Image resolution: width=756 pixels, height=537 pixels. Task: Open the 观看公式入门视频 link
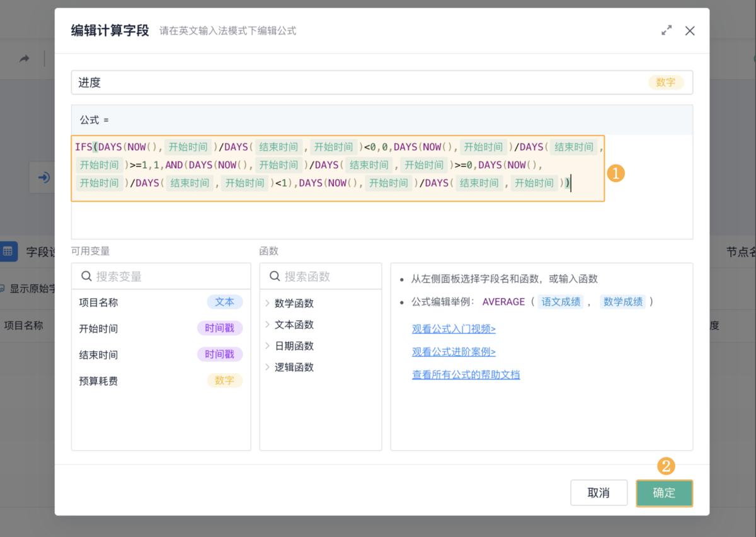pos(454,329)
